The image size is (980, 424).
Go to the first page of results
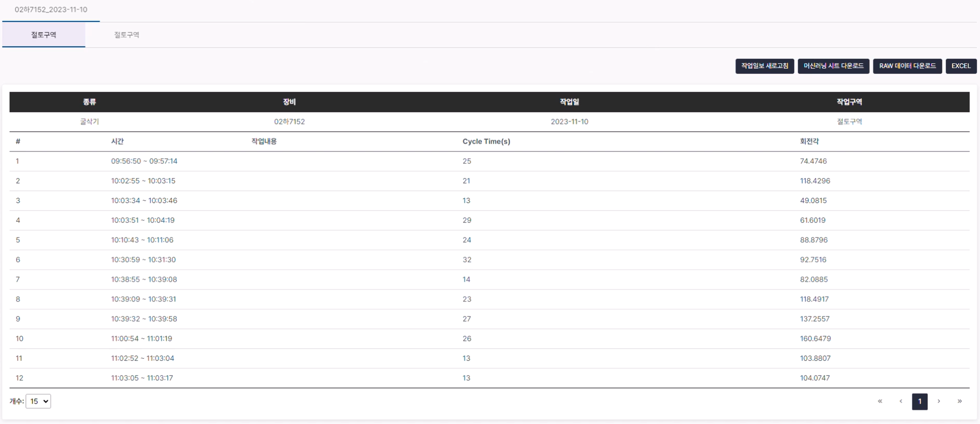tap(880, 401)
